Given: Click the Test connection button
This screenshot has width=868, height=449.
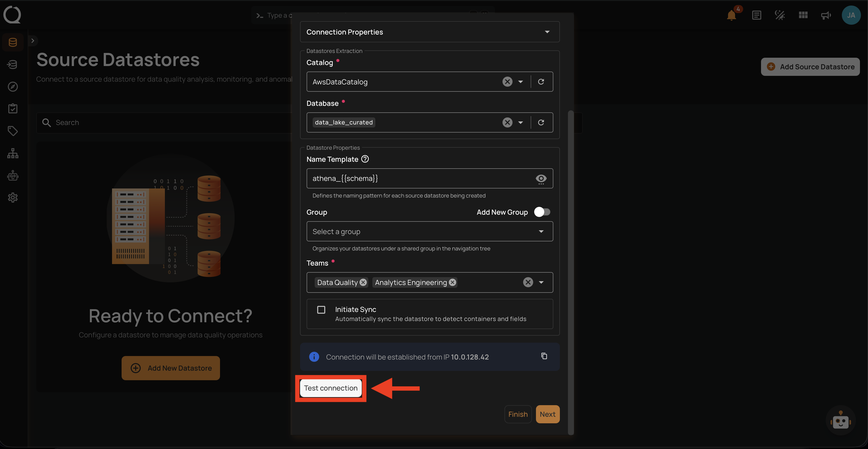Looking at the screenshot, I should click(331, 388).
